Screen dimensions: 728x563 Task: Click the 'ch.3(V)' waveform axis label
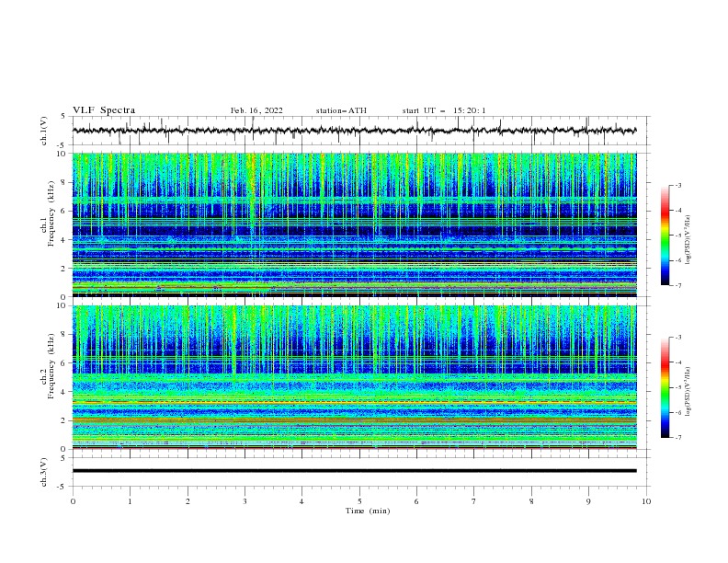point(44,472)
